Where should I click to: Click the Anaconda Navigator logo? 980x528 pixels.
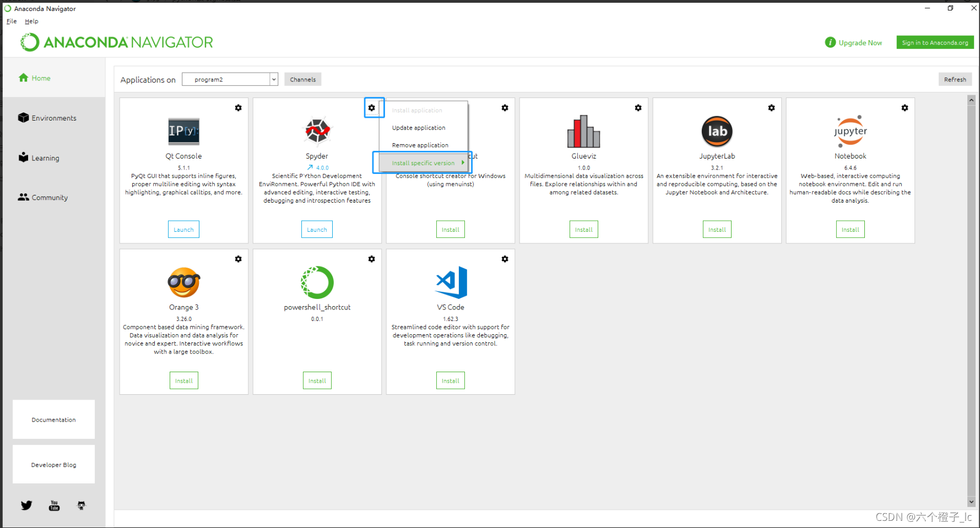tap(116, 42)
